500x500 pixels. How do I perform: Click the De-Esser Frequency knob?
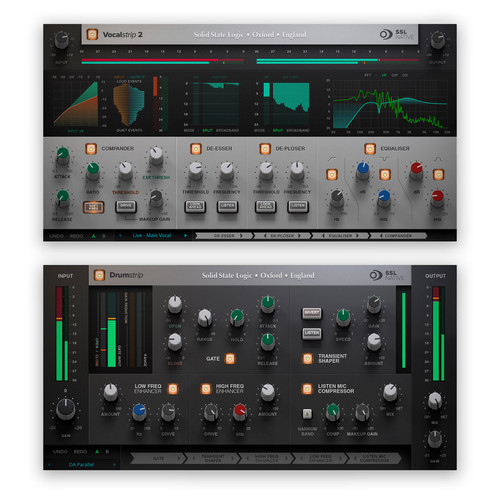227,170
